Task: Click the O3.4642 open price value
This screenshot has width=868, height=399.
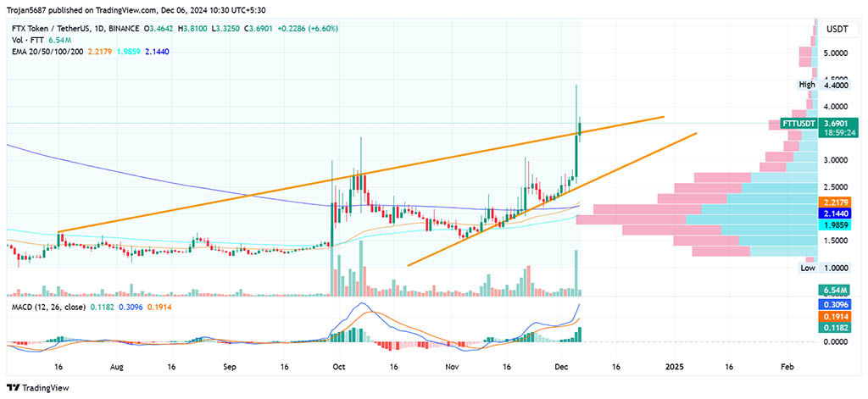Action: (x=160, y=28)
